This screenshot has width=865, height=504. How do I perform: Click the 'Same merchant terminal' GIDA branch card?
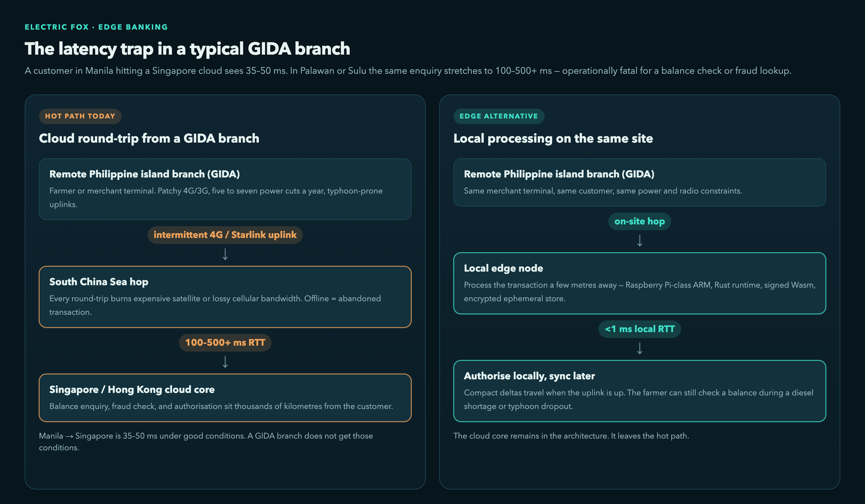(x=639, y=182)
